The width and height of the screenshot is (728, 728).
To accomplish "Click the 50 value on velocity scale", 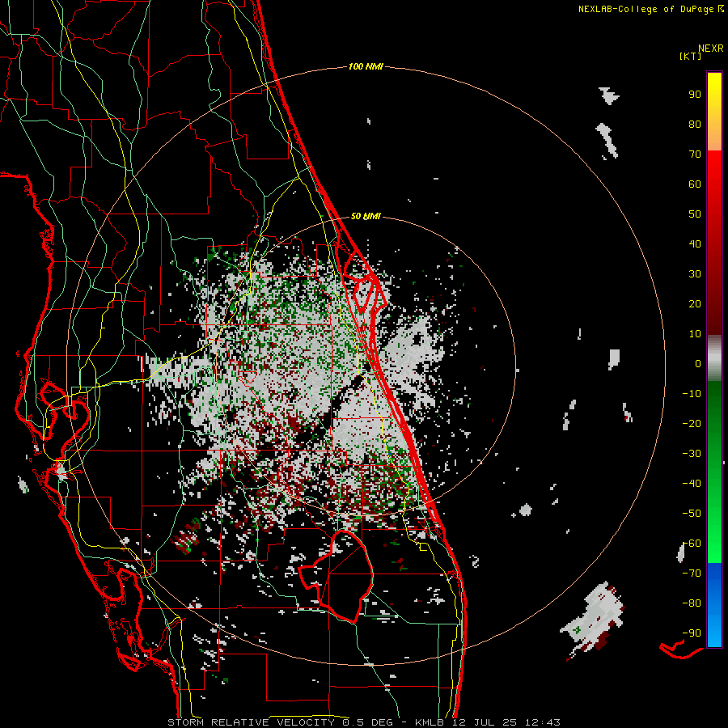I will (x=695, y=214).
